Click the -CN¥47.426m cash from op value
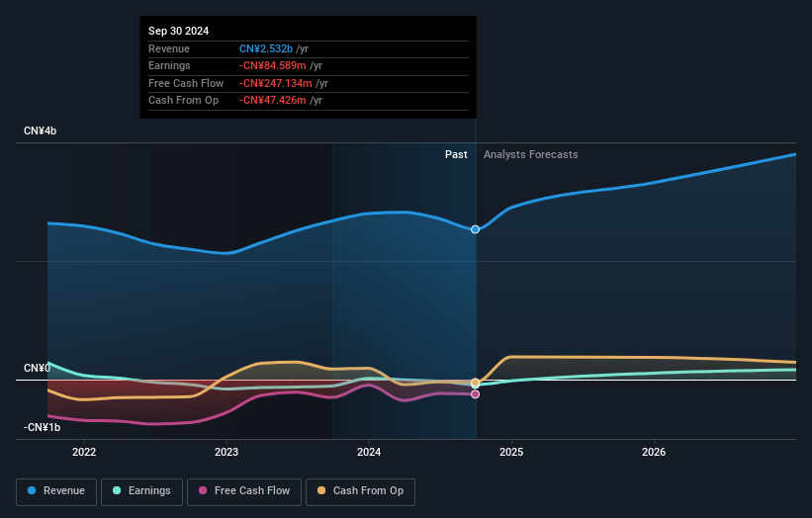 pos(272,101)
